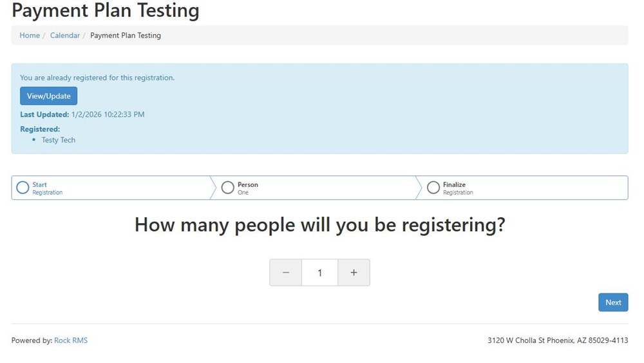Screen dimensions: 644x363
Task: Select the Start Registration step label
Action: pyautogui.click(x=48, y=188)
